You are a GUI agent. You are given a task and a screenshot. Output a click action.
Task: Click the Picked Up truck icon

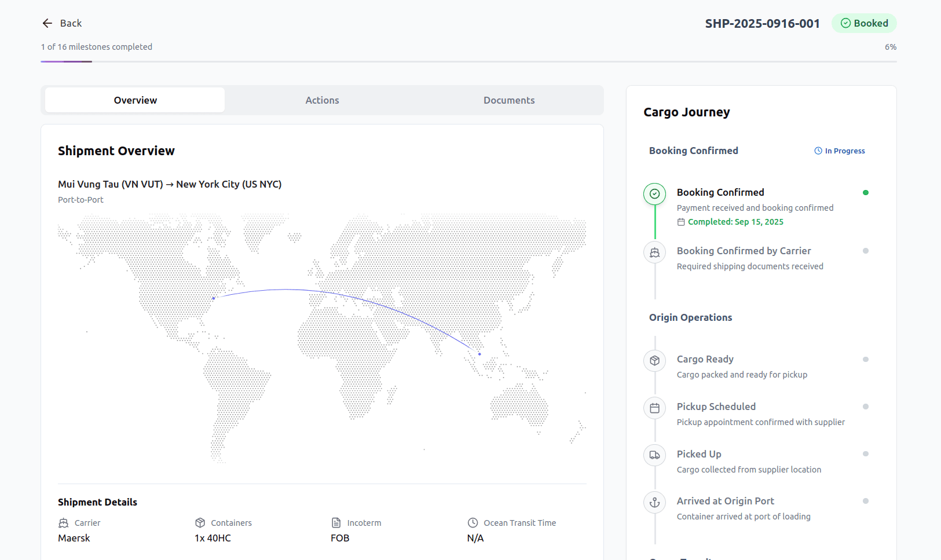pyautogui.click(x=654, y=455)
